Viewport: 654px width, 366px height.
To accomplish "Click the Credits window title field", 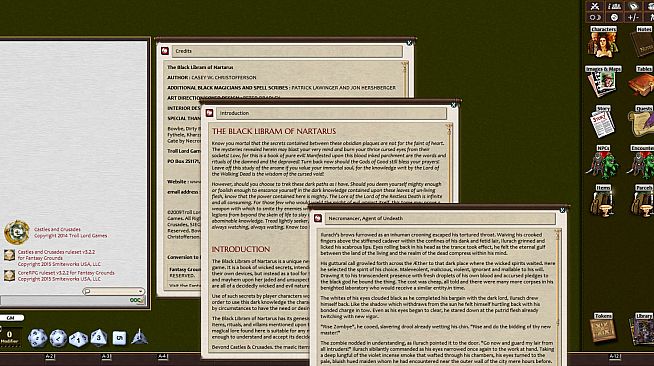I will coord(287,51).
